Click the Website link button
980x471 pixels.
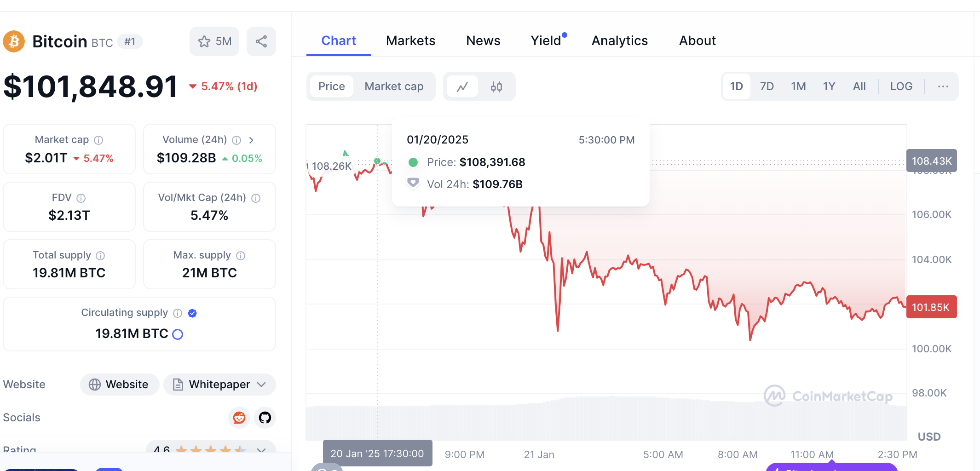point(120,385)
